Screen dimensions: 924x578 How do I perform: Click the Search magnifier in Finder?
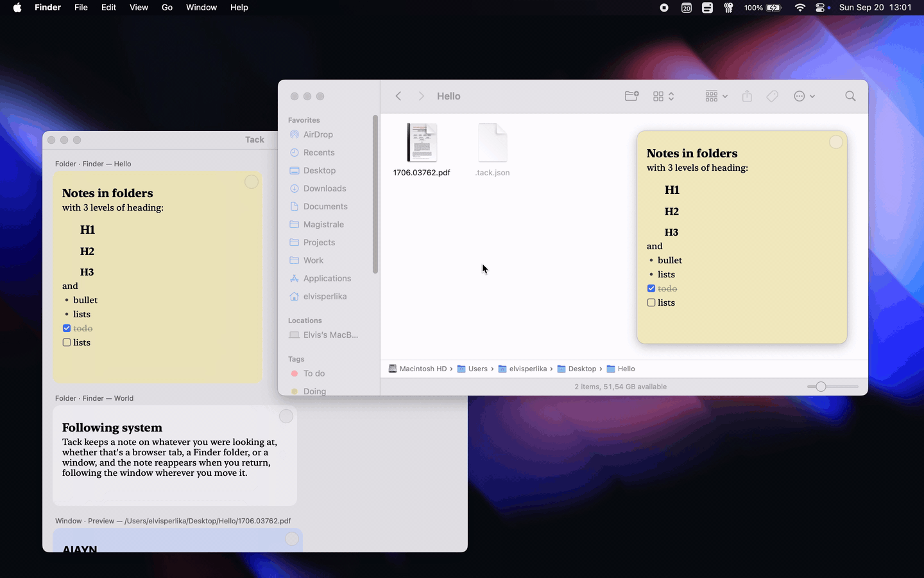(x=850, y=96)
